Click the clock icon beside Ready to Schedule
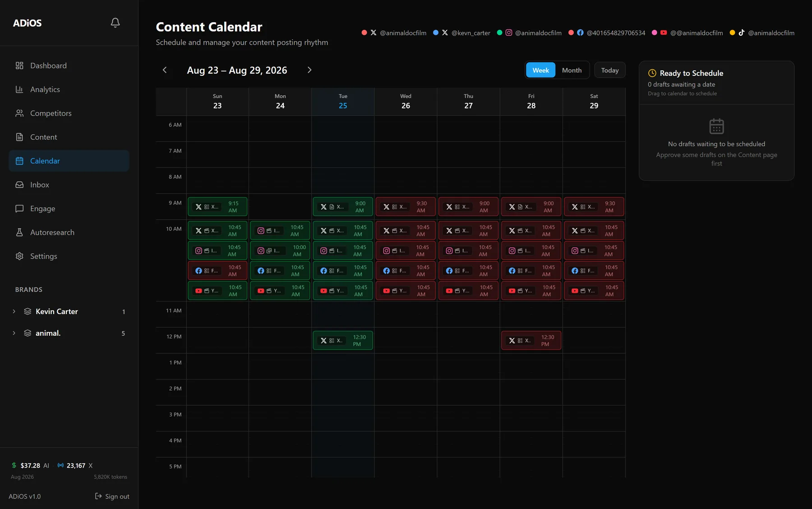The width and height of the screenshot is (812, 509). [x=652, y=73]
